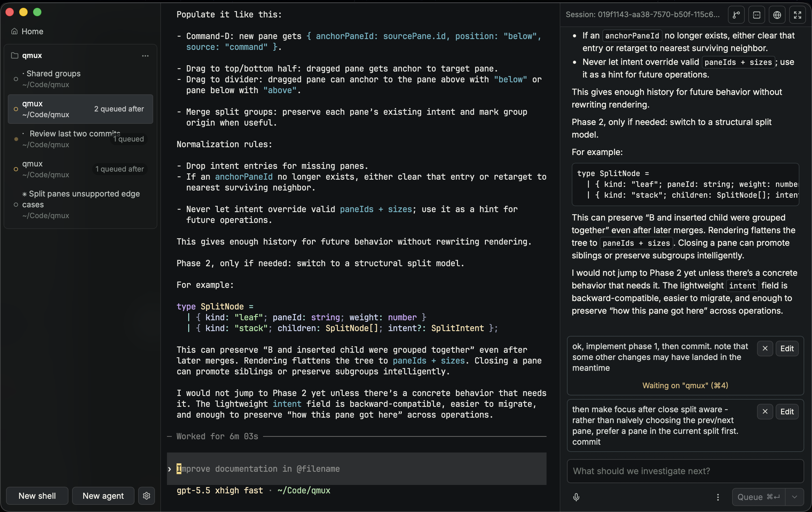Click the Session ID text
The image size is (812, 512).
(x=642, y=14)
